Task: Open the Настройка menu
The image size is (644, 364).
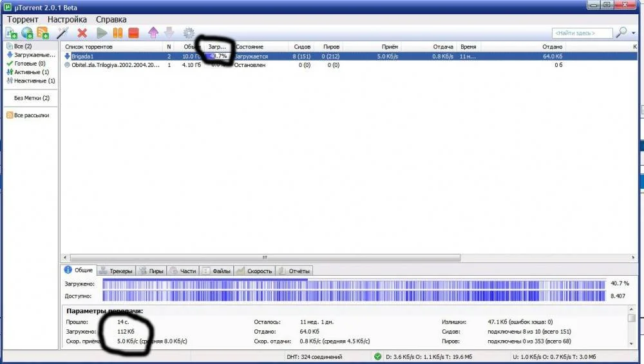Action: 67,19
